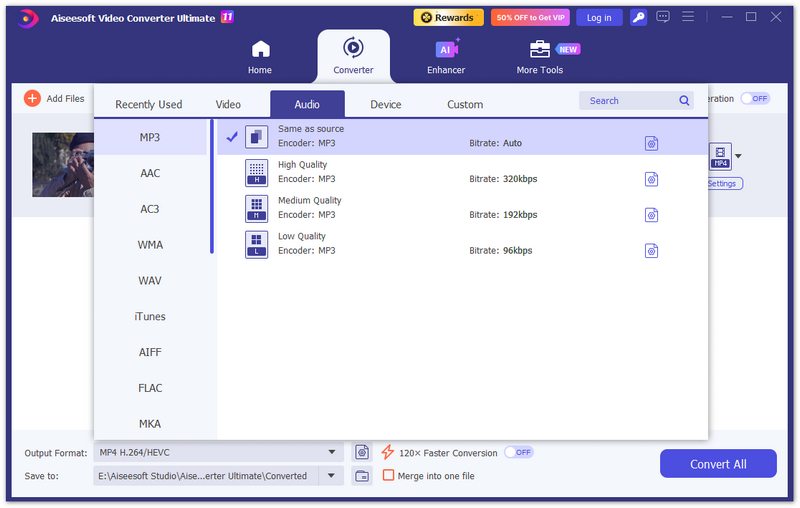Click the Rewards button

point(448,18)
